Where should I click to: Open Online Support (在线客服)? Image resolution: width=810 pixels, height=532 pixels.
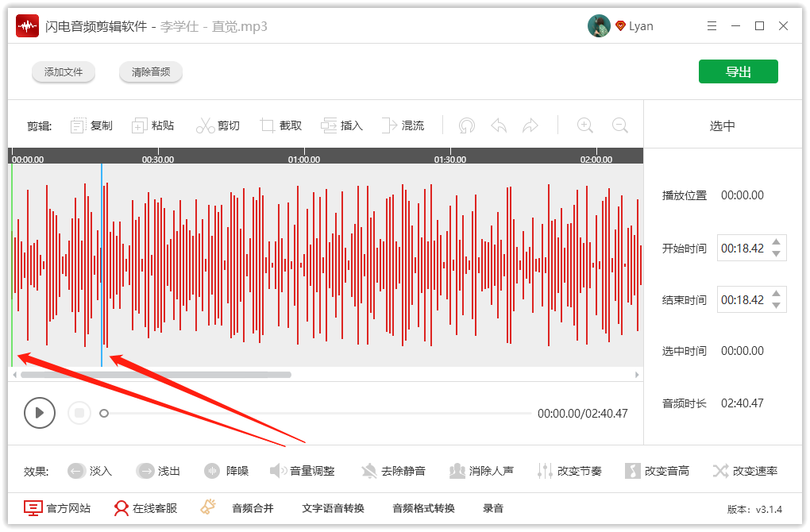pyautogui.click(x=145, y=508)
